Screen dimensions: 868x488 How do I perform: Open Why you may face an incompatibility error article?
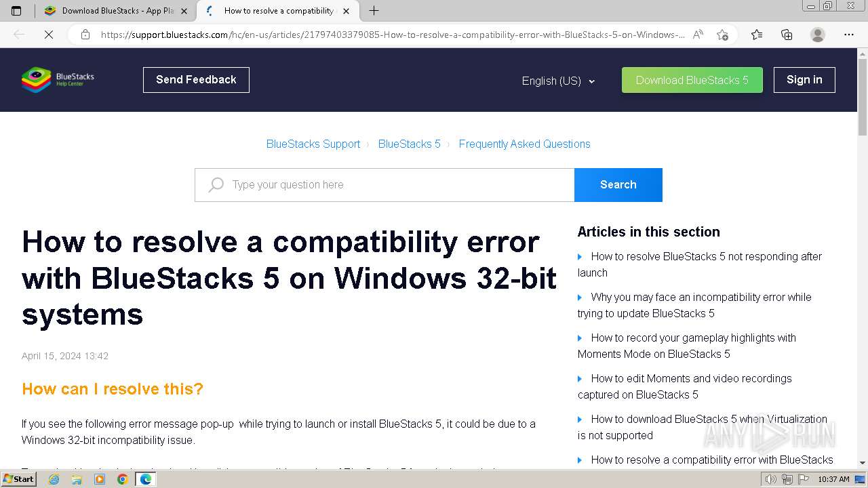(694, 305)
